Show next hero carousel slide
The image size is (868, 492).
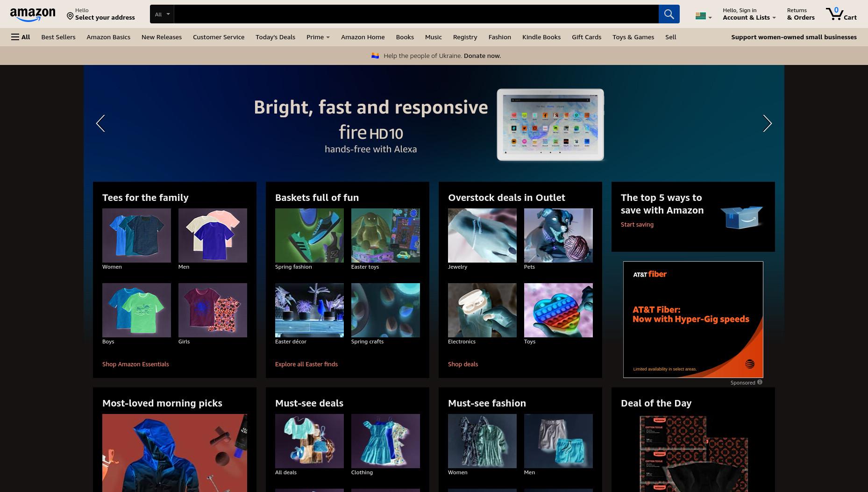[x=767, y=123]
